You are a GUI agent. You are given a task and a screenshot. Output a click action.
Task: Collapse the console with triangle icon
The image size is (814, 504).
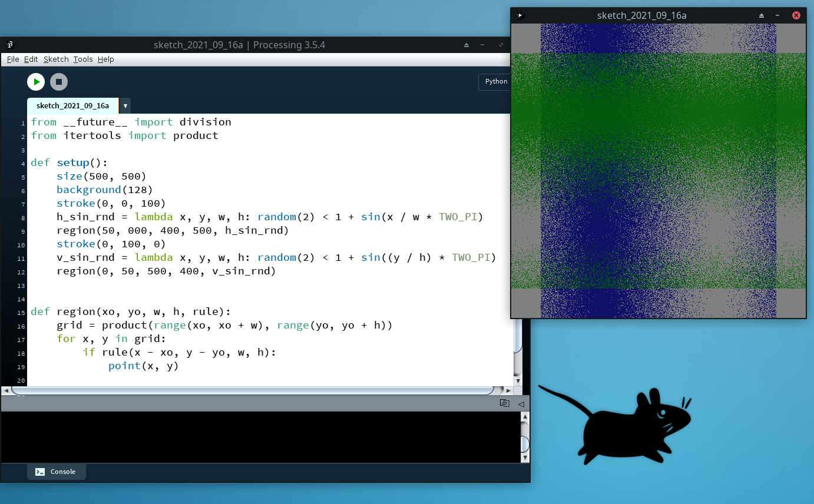point(521,404)
